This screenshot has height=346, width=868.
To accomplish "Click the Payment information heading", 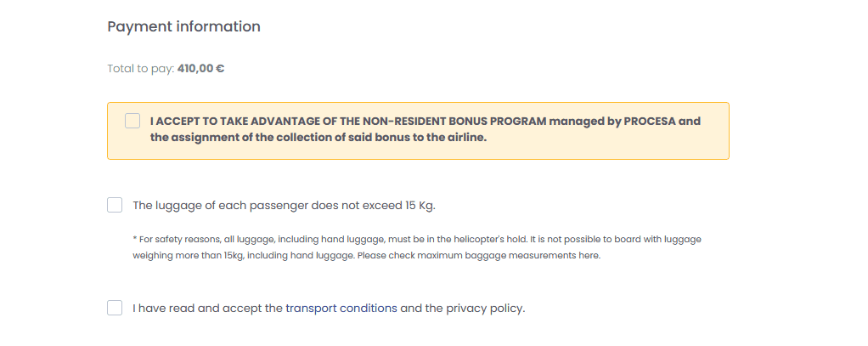I will coord(183,26).
